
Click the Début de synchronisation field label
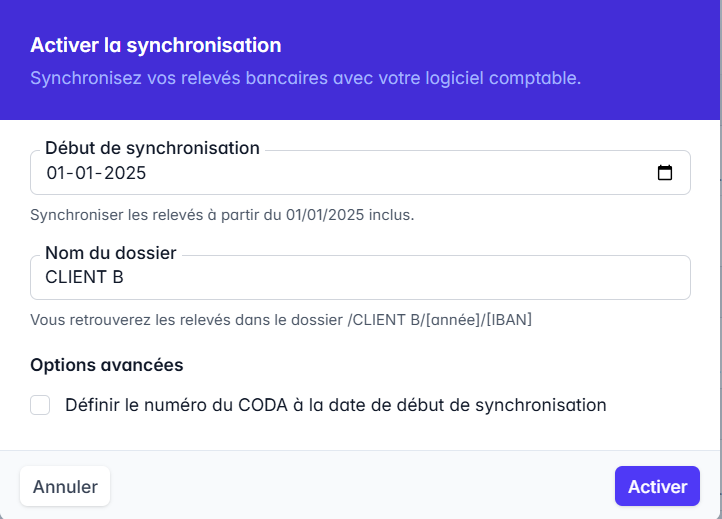[x=152, y=148]
